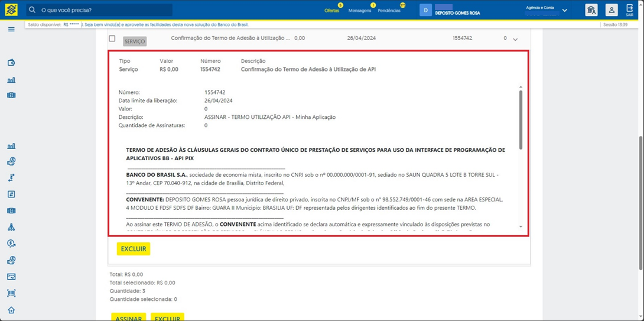Click the DEPOSITO GOMES ROSA account name

point(457,13)
